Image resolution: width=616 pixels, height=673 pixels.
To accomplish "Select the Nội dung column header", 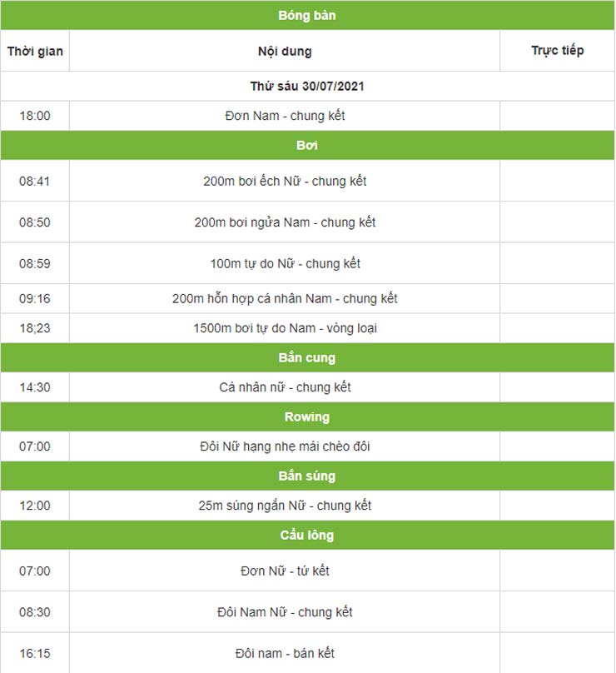I will click(x=285, y=51).
